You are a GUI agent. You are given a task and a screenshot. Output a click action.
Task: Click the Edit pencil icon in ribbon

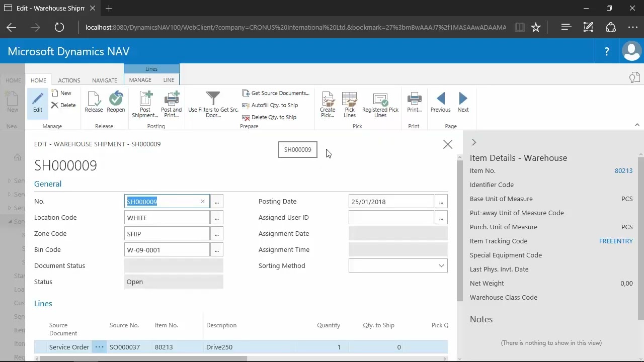pos(38,103)
